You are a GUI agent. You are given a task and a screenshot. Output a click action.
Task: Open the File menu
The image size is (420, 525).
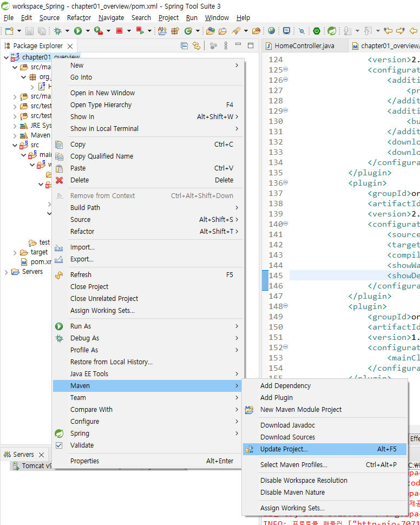(x=8, y=18)
